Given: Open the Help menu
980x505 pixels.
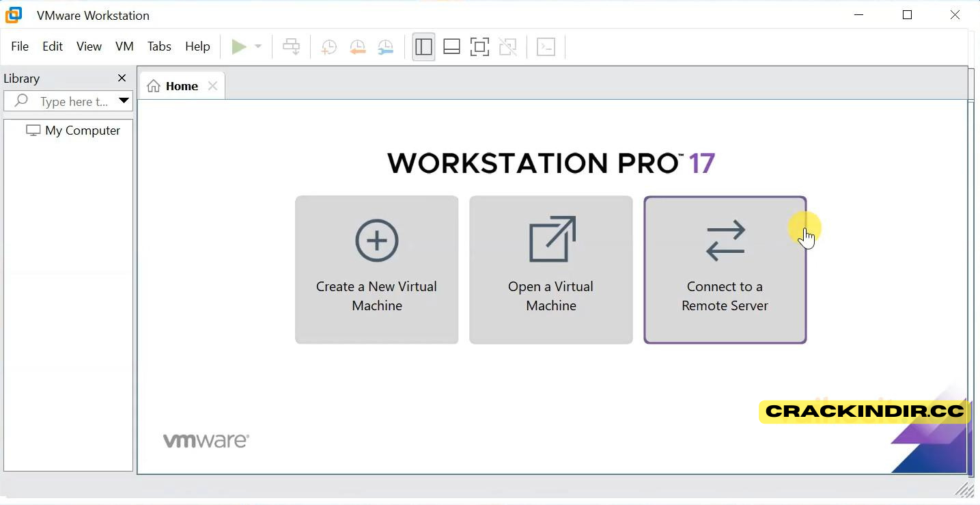Looking at the screenshot, I should 197,46.
